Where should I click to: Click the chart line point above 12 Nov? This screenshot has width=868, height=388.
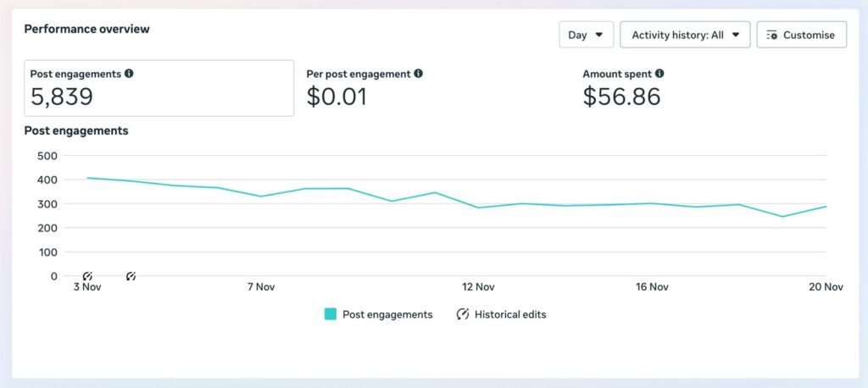(x=479, y=208)
